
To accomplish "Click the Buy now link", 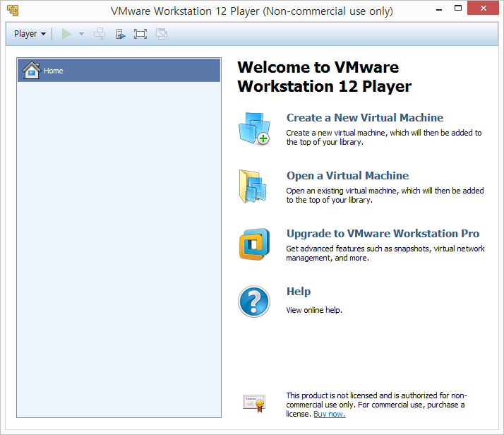I will [x=329, y=414].
